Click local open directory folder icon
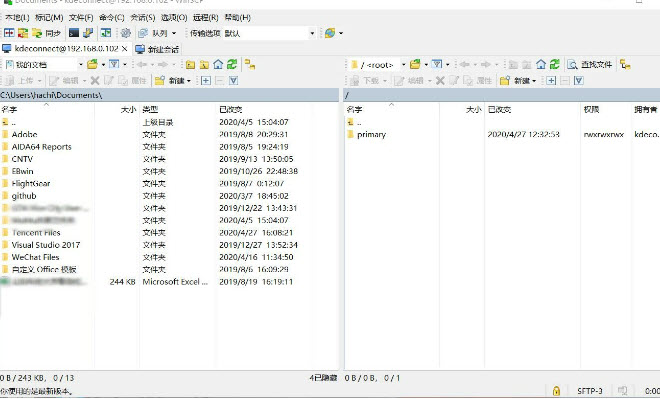 [x=92, y=64]
